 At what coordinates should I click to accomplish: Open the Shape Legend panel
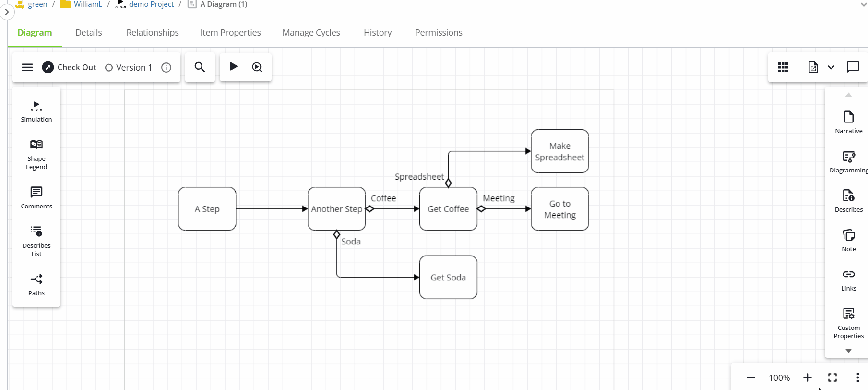tap(36, 154)
